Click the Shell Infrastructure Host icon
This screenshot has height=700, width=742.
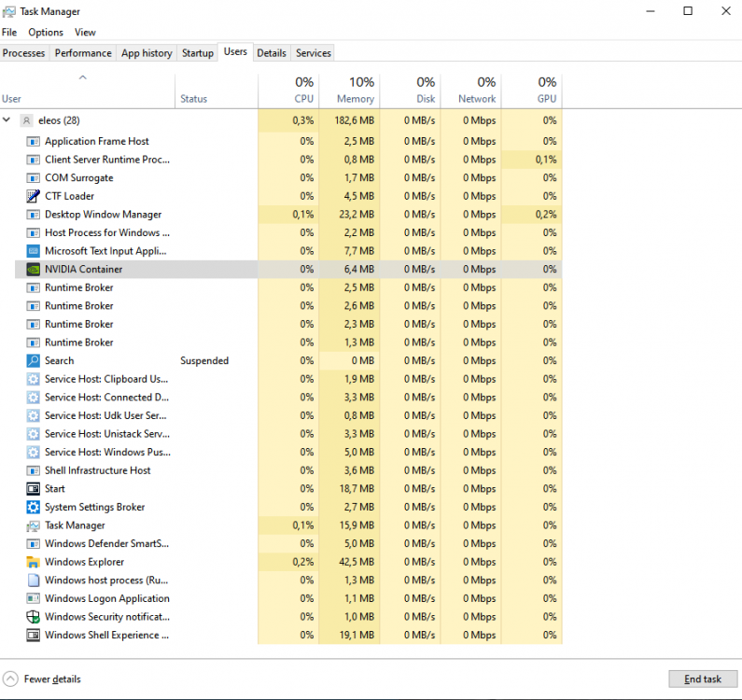33,470
